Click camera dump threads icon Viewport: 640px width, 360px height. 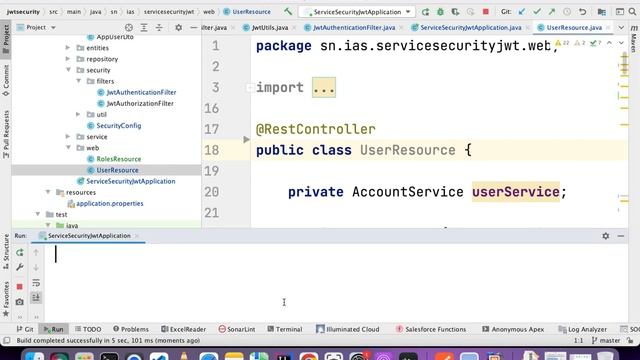pos(20,302)
